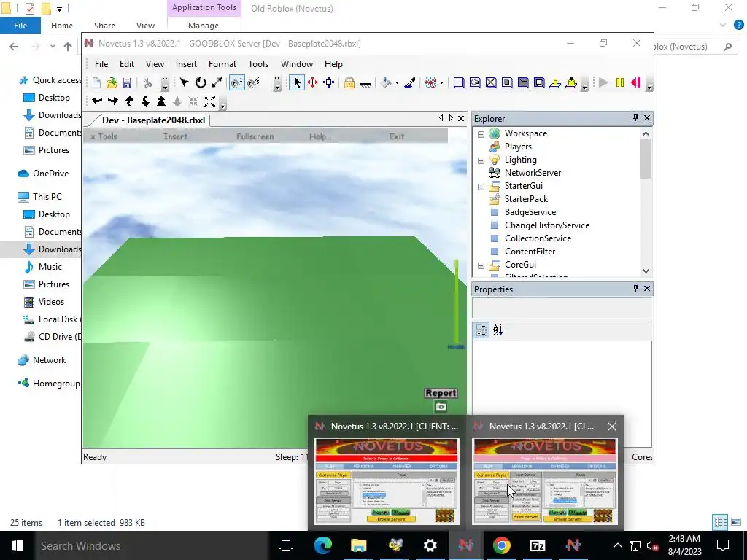Viewport: 747px width, 560px height.
Task: Open the Novetus File menu
Action: click(101, 64)
